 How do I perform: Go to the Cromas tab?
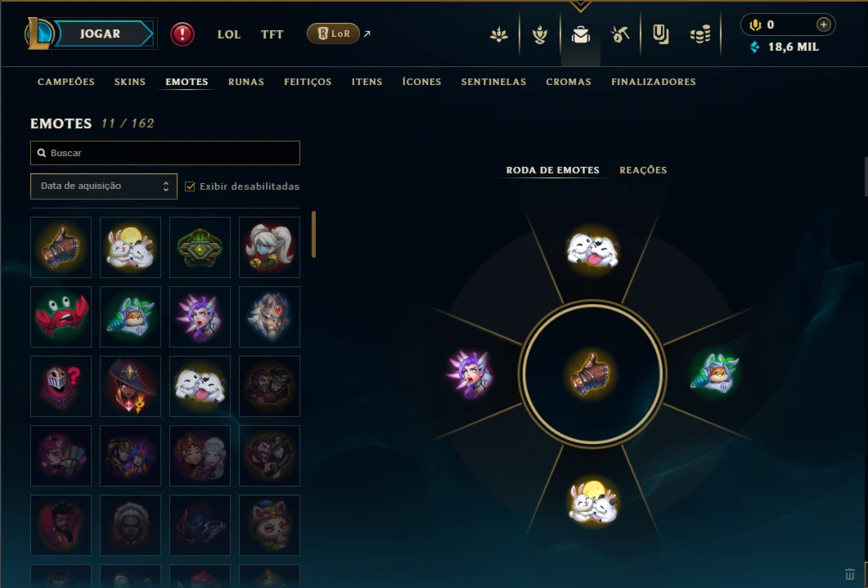point(569,82)
